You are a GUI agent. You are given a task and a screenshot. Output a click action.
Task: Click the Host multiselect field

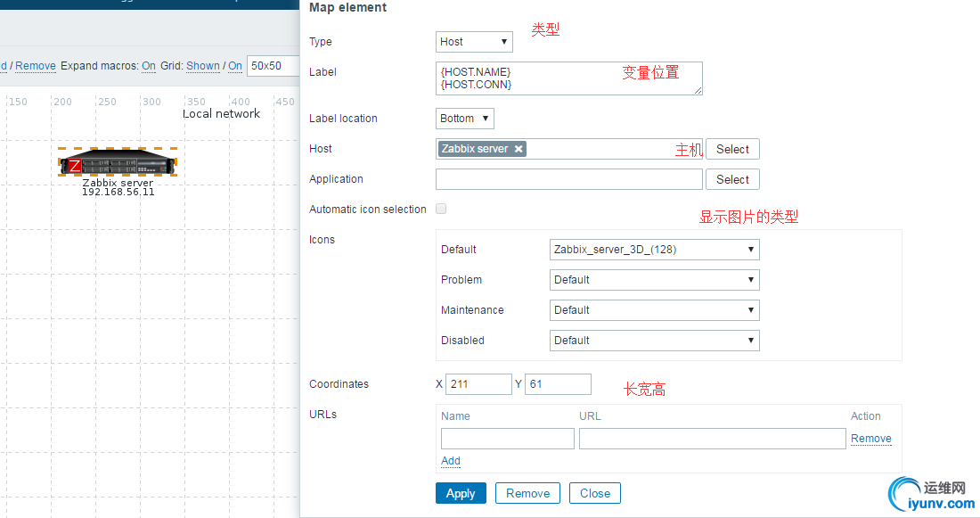tap(568, 149)
